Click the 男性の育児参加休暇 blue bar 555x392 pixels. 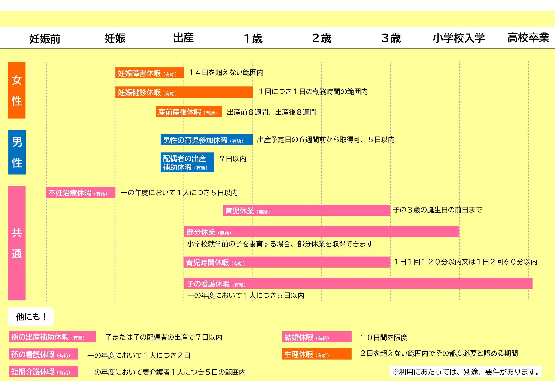point(207,140)
